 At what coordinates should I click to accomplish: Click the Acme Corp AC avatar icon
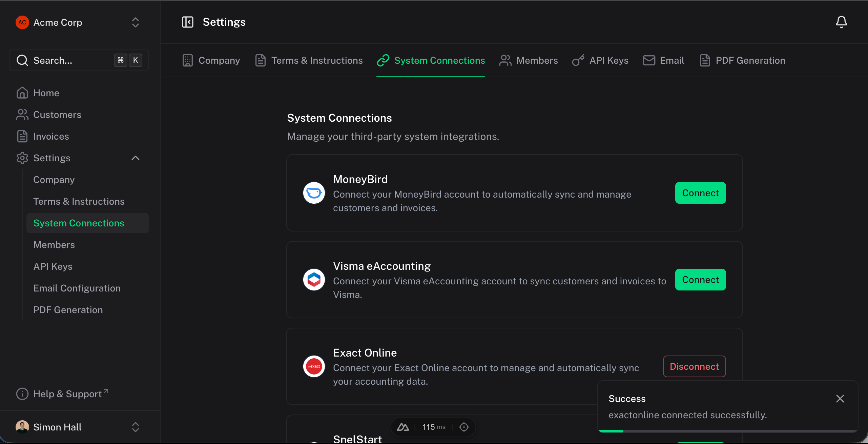point(22,22)
